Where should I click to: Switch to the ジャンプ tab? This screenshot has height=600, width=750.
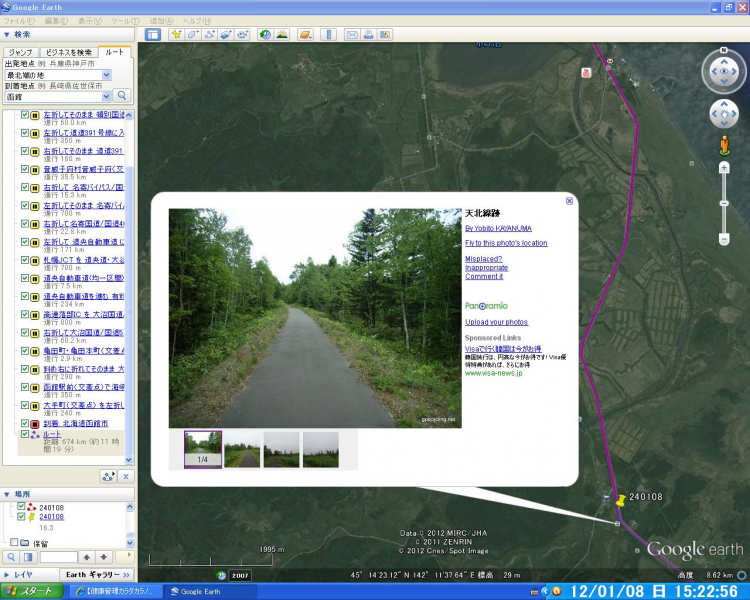(x=20, y=51)
